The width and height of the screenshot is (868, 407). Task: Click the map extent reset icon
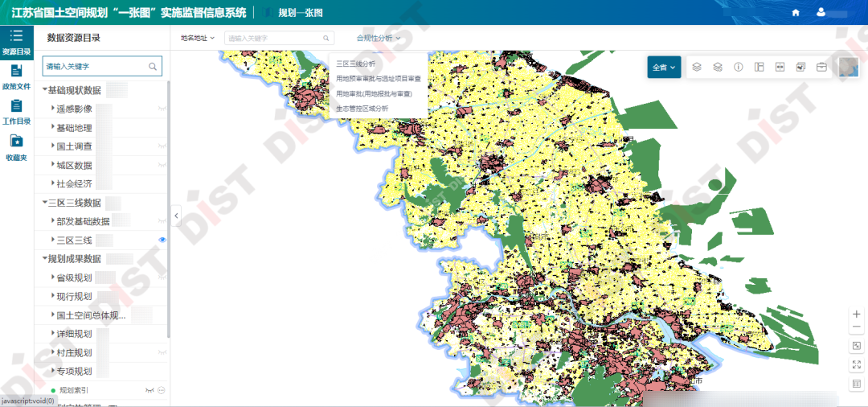pyautogui.click(x=857, y=346)
